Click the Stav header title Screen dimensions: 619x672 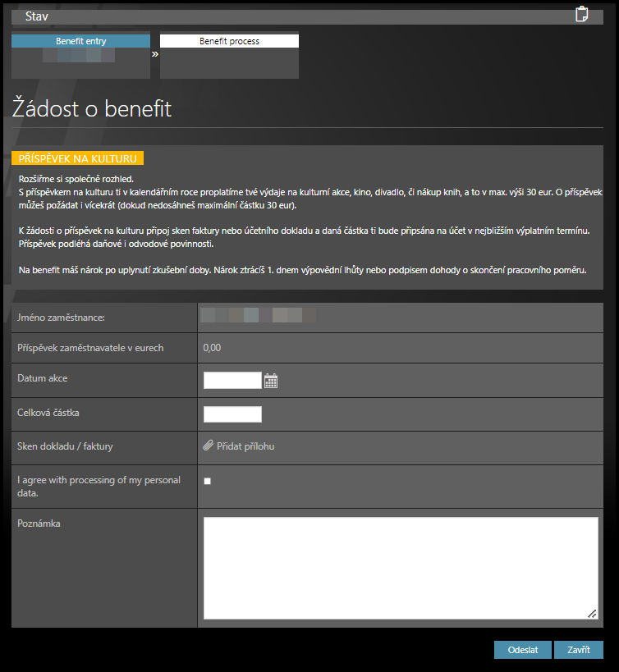[37, 16]
